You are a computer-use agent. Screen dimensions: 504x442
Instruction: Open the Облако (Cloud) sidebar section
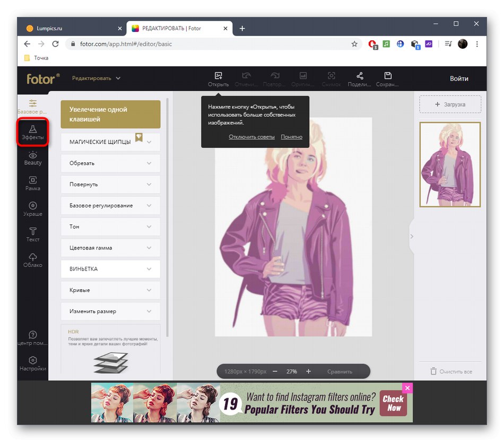32,261
